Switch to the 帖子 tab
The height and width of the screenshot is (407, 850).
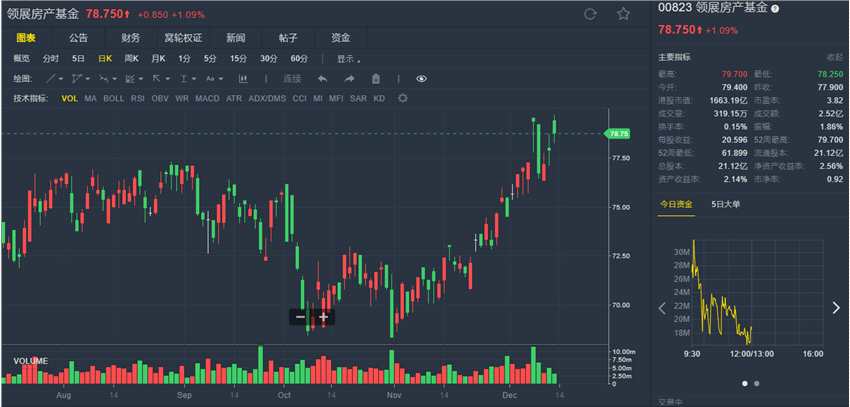coord(288,38)
